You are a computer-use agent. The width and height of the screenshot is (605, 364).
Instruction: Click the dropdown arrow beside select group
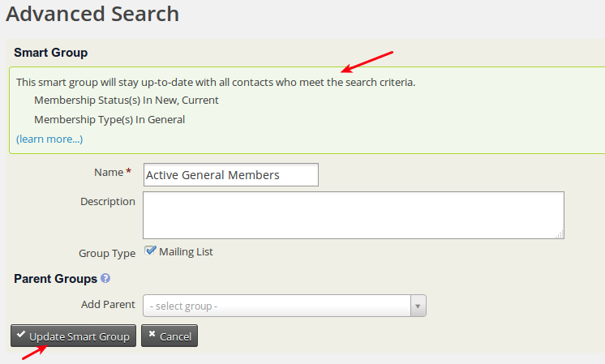(x=418, y=306)
